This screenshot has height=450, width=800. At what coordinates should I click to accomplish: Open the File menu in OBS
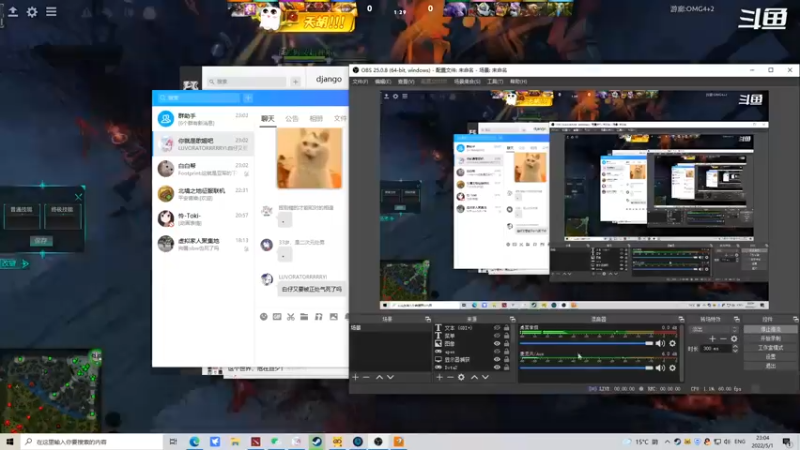360,82
